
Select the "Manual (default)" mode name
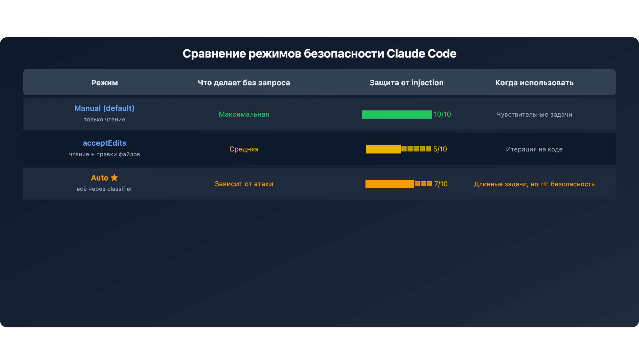pos(104,108)
